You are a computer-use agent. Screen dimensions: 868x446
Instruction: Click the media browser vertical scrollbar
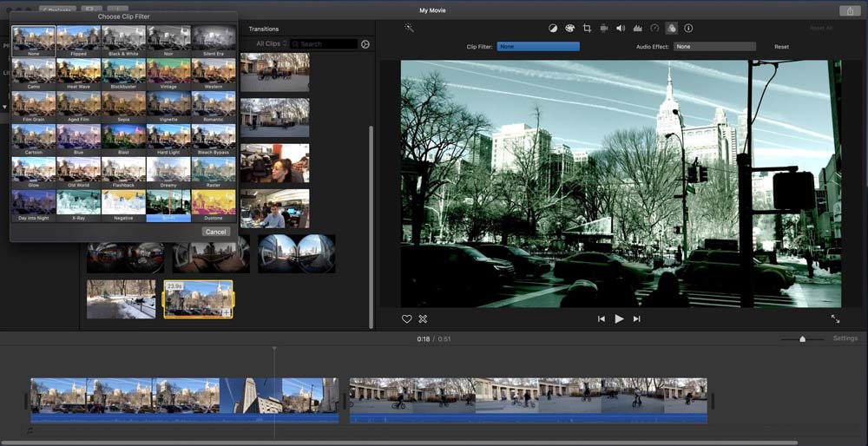click(x=371, y=226)
